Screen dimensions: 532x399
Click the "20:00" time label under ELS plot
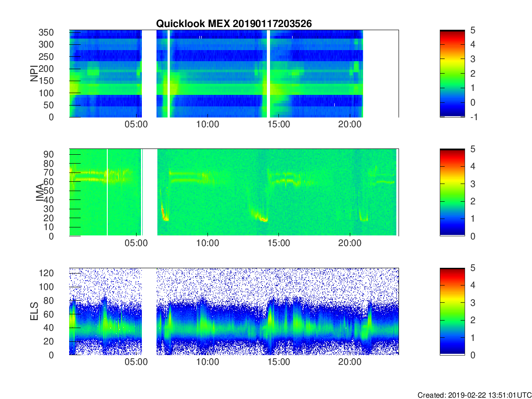(x=350, y=363)
